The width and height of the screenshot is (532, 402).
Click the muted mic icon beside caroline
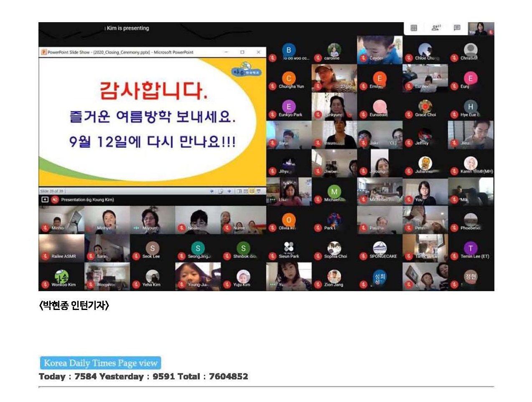[318, 58]
